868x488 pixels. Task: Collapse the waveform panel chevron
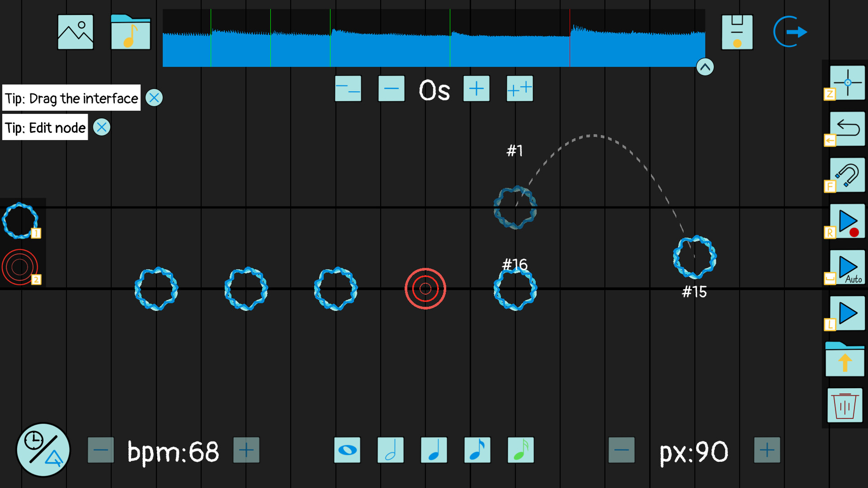[x=705, y=67]
